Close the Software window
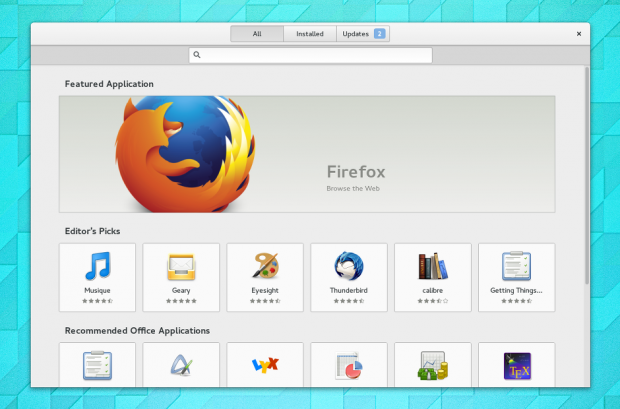The height and width of the screenshot is (409, 620). tap(579, 34)
